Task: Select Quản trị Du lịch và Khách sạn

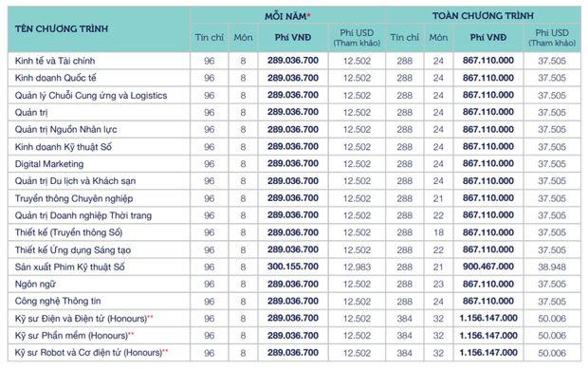Action: [x=75, y=181]
